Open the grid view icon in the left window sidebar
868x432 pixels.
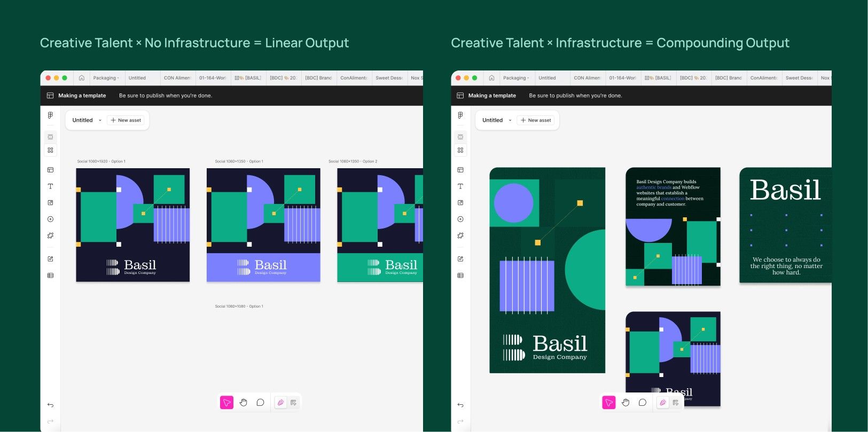click(50, 150)
